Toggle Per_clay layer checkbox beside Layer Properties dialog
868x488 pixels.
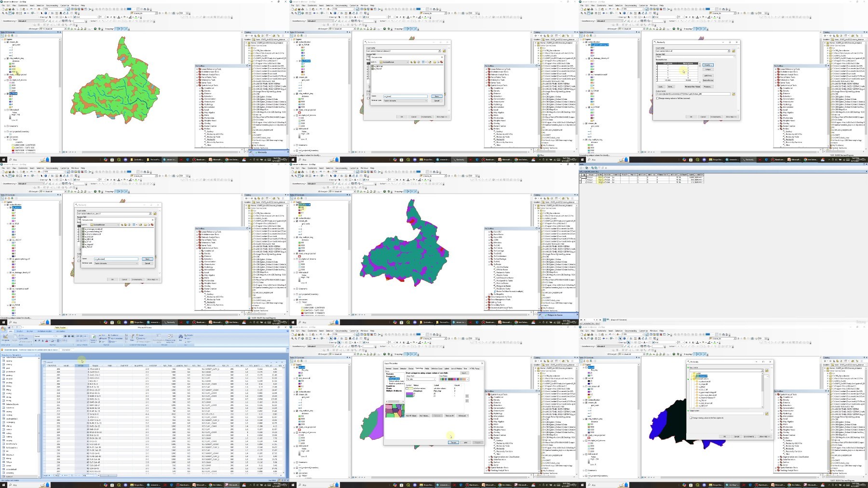[x=297, y=367]
